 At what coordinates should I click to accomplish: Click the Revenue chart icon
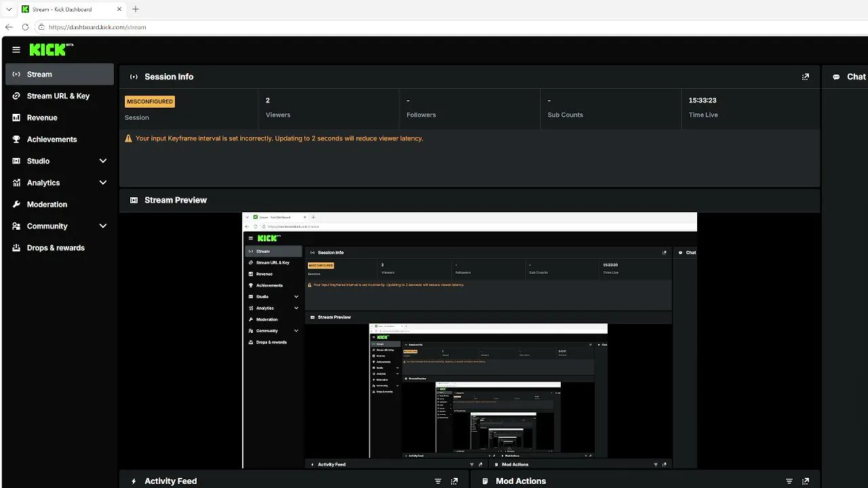[16, 118]
